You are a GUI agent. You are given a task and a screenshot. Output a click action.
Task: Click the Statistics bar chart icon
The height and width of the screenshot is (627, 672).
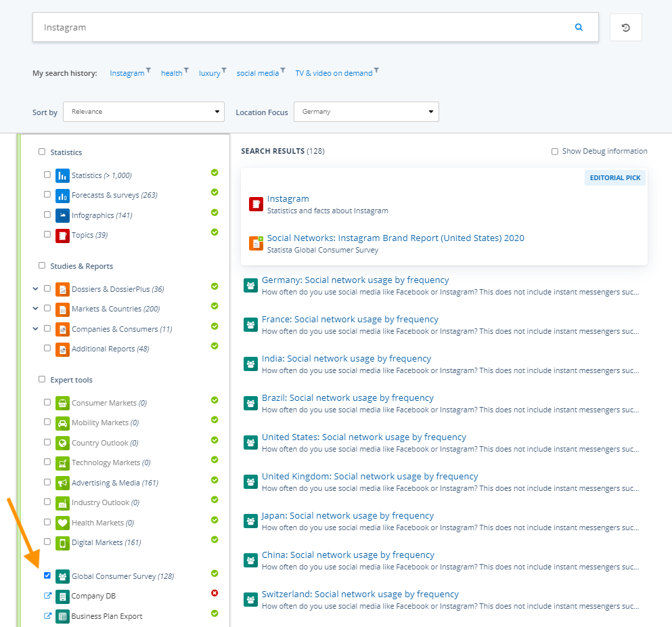62,175
